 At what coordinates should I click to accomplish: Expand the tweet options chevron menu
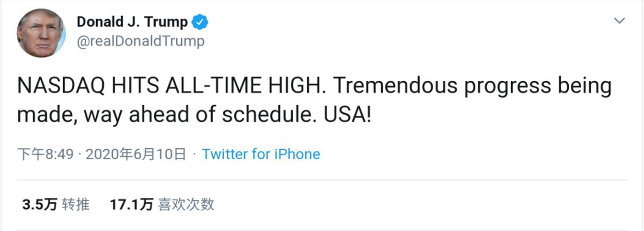click(620, 21)
